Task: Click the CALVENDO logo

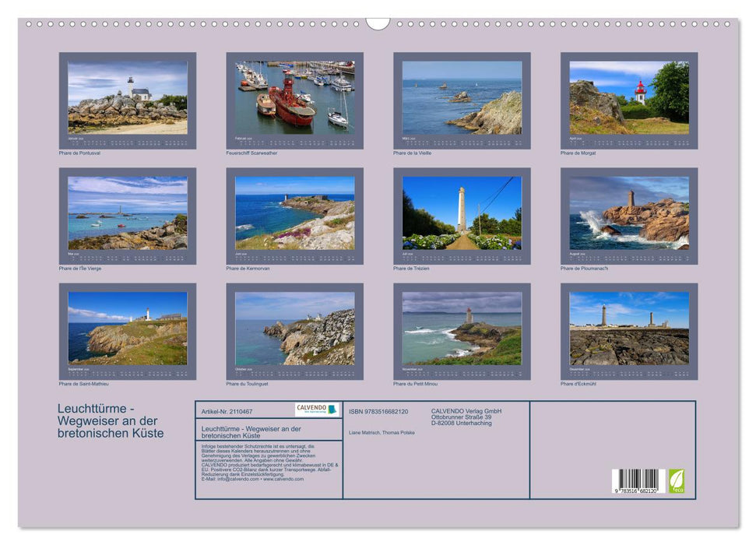Action: point(316,410)
